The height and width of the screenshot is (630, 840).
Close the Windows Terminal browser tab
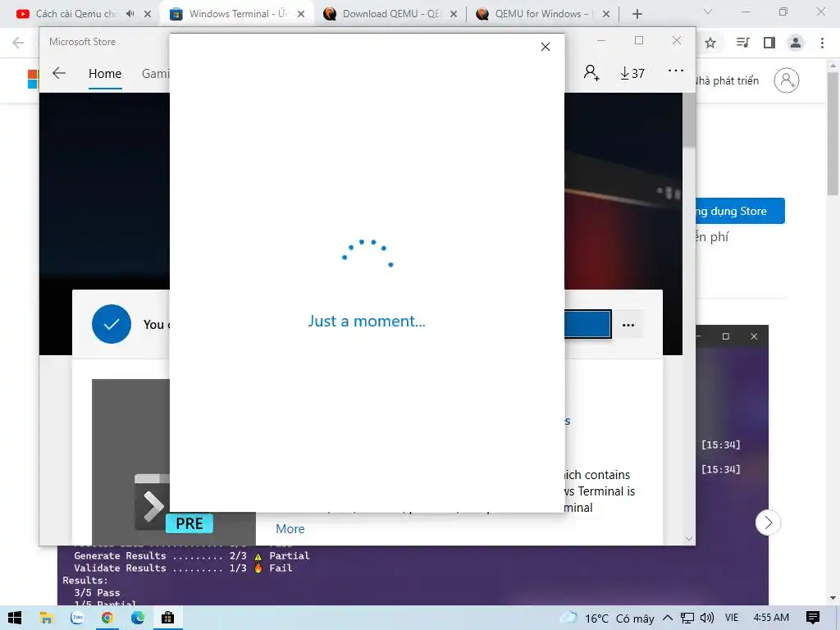pyautogui.click(x=301, y=14)
